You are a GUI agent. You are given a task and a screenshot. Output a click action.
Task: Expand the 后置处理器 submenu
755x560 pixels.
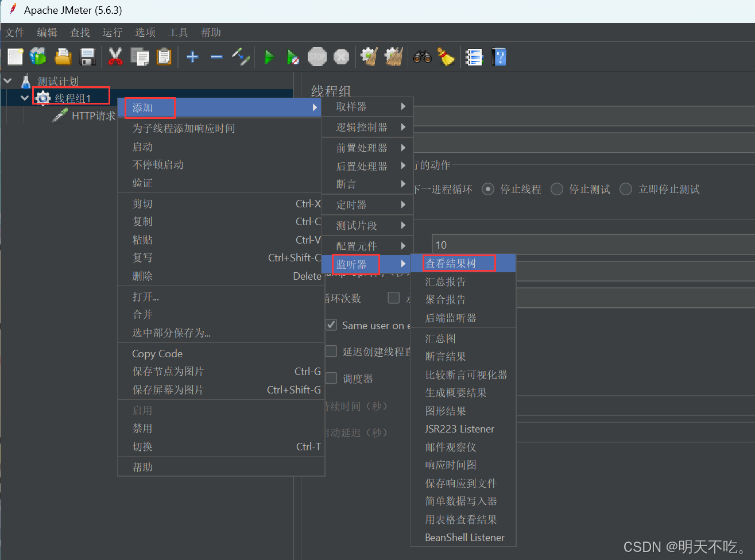click(x=367, y=166)
